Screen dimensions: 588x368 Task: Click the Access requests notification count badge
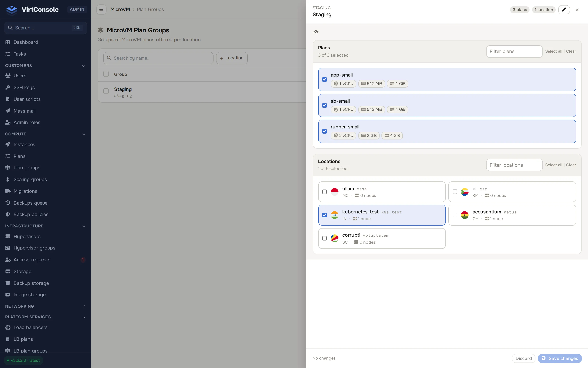(83, 259)
